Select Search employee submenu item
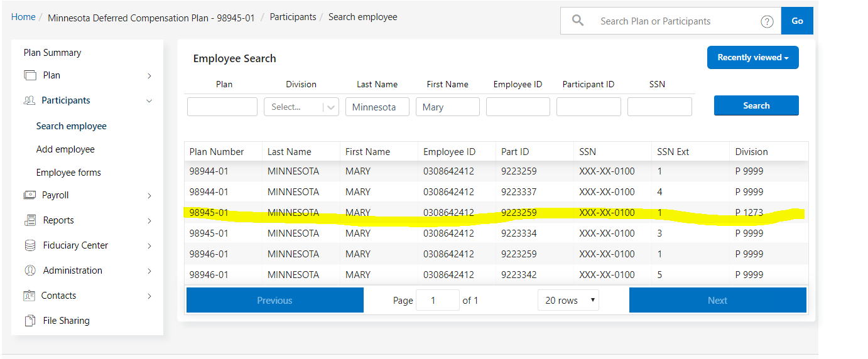Viewport: 868px width, 359px height. (72, 126)
